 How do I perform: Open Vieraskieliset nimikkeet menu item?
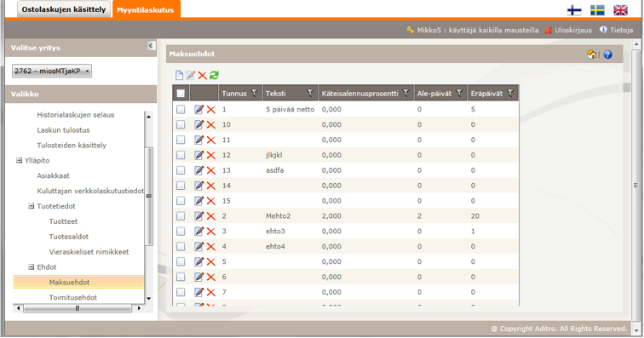(x=89, y=251)
